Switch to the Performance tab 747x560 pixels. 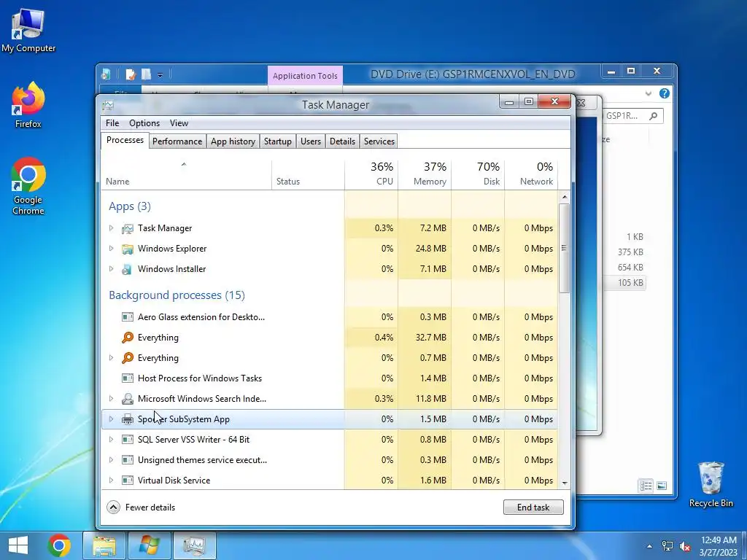(x=177, y=141)
